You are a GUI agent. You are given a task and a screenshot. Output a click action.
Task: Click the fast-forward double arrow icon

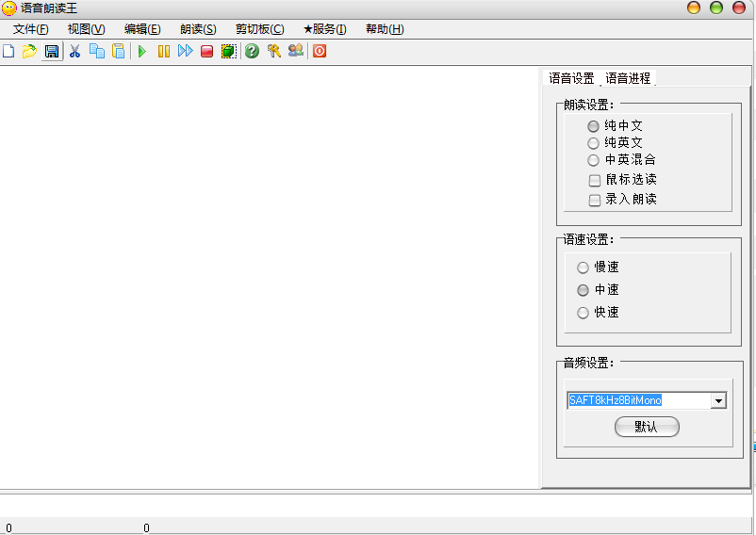185,51
